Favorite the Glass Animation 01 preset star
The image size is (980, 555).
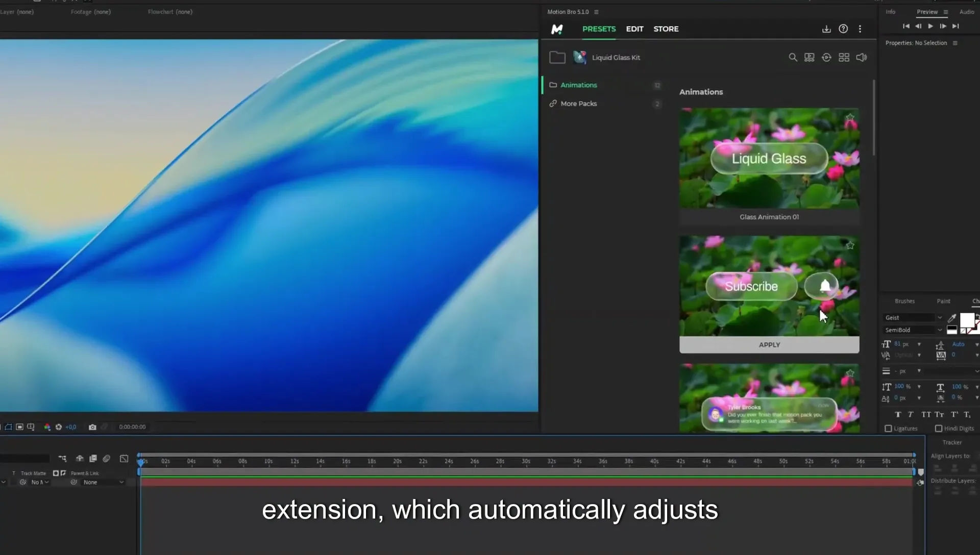click(x=850, y=117)
